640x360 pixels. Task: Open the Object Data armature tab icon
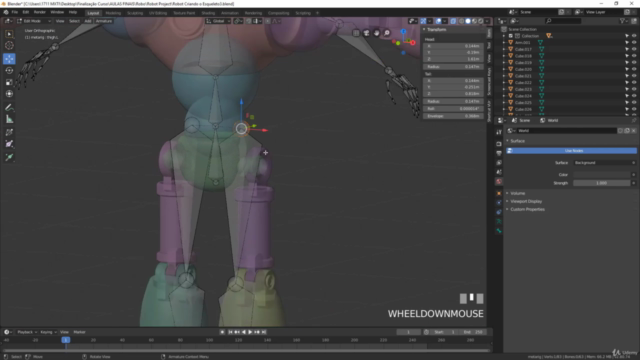point(499,222)
